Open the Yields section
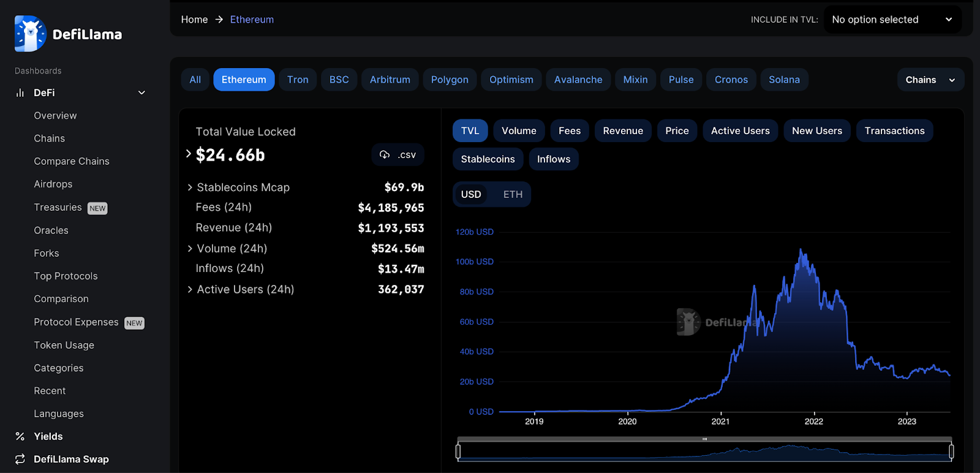Screen dimensions: 980x473 (48, 436)
